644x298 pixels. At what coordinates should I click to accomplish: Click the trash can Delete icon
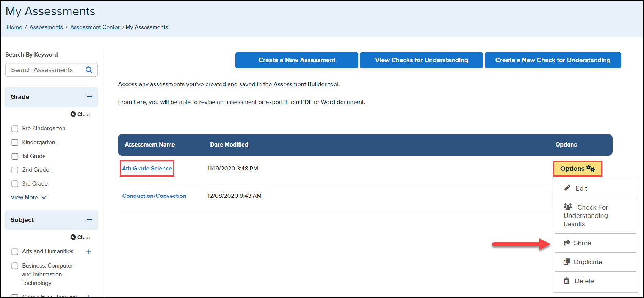tap(567, 281)
